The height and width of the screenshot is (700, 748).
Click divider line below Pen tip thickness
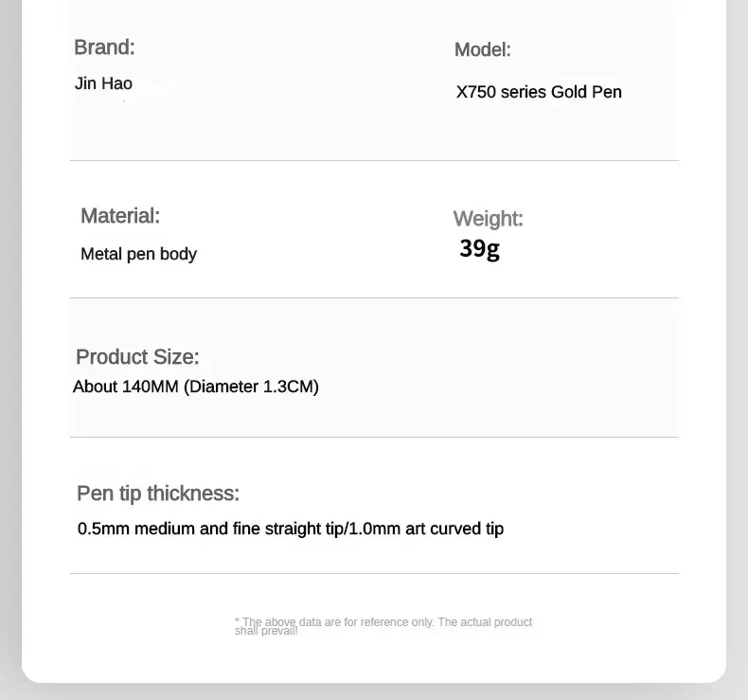[374, 574]
